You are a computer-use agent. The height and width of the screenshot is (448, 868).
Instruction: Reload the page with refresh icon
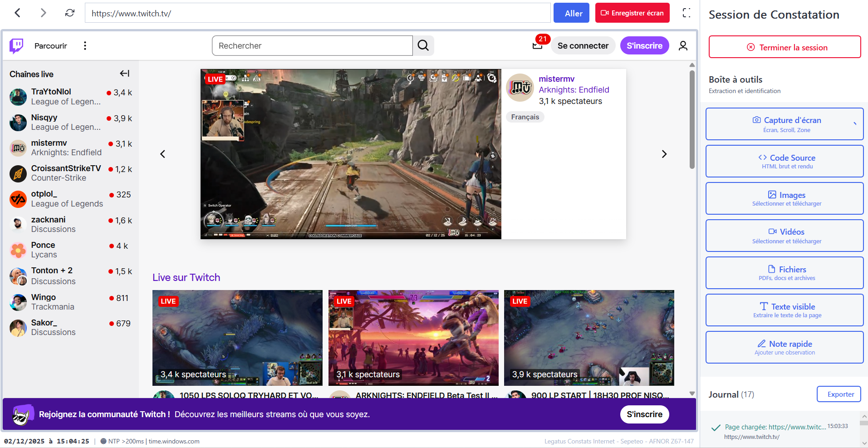tap(69, 13)
